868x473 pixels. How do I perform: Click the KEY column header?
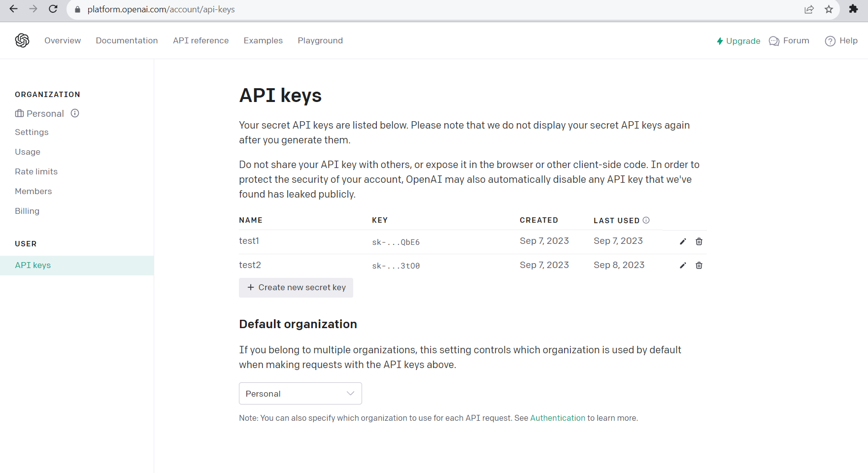pos(380,220)
